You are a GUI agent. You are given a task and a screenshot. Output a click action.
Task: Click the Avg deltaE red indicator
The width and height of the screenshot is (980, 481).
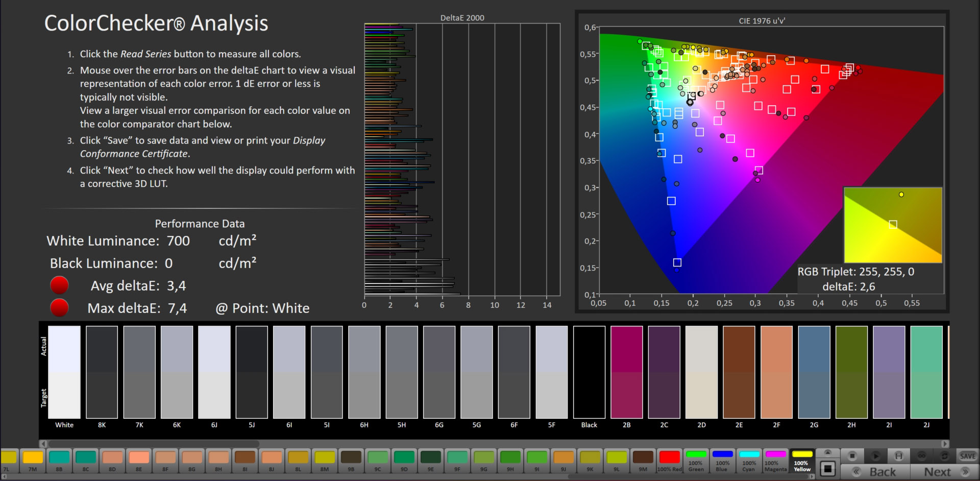(x=60, y=285)
